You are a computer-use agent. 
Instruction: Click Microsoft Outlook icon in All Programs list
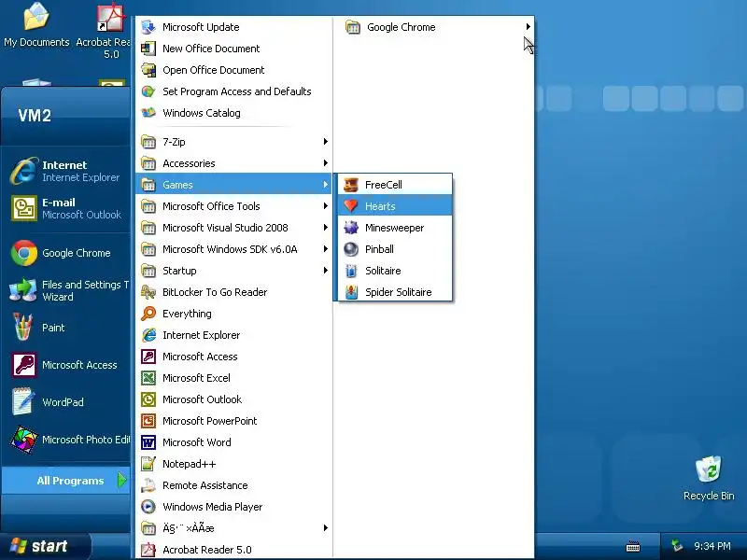click(148, 399)
